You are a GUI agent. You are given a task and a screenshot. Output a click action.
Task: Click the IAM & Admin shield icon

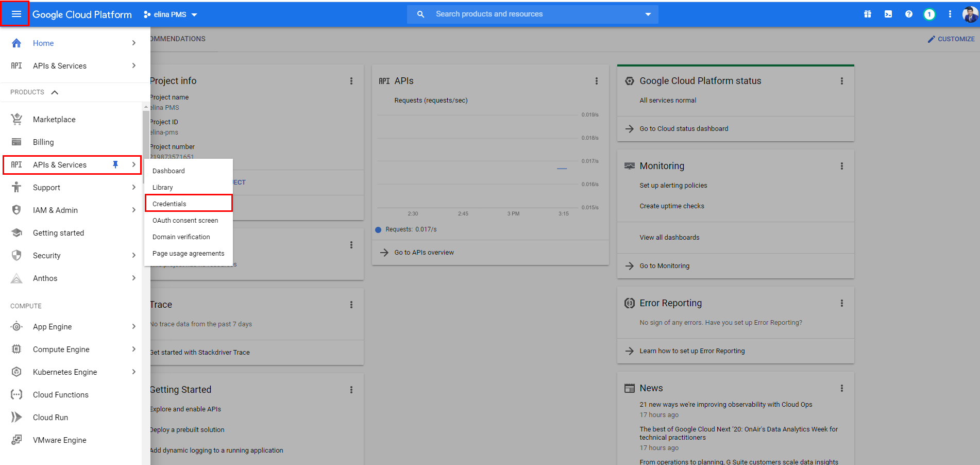pyautogui.click(x=16, y=210)
